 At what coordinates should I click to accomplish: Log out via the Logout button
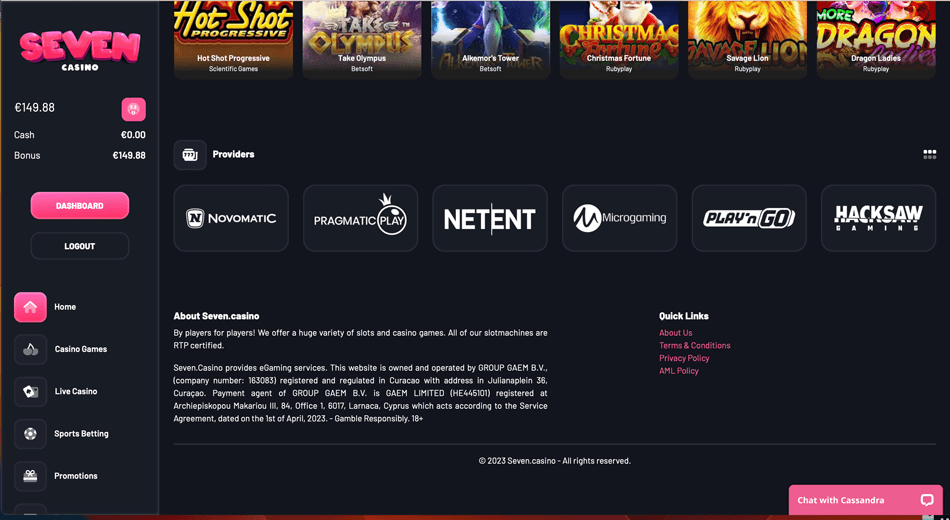[79, 246]
